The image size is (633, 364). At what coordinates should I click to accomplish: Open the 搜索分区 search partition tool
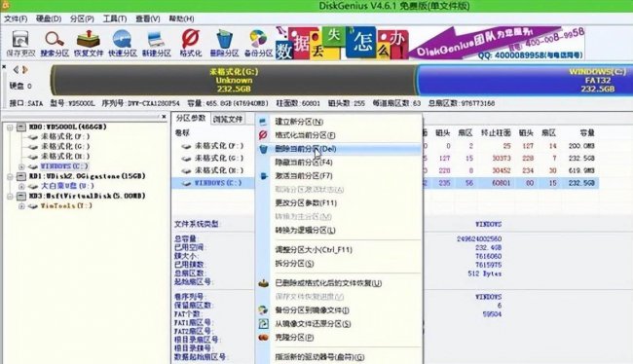tap(55, 43)
